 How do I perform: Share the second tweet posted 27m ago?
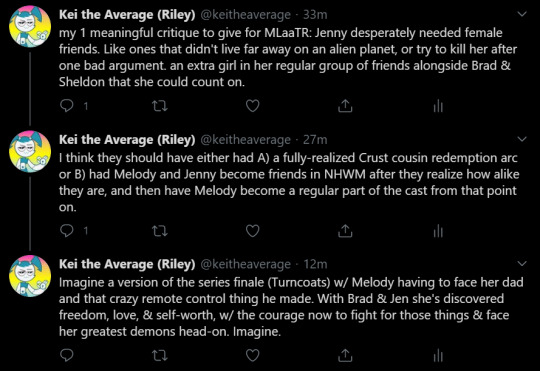345,231
